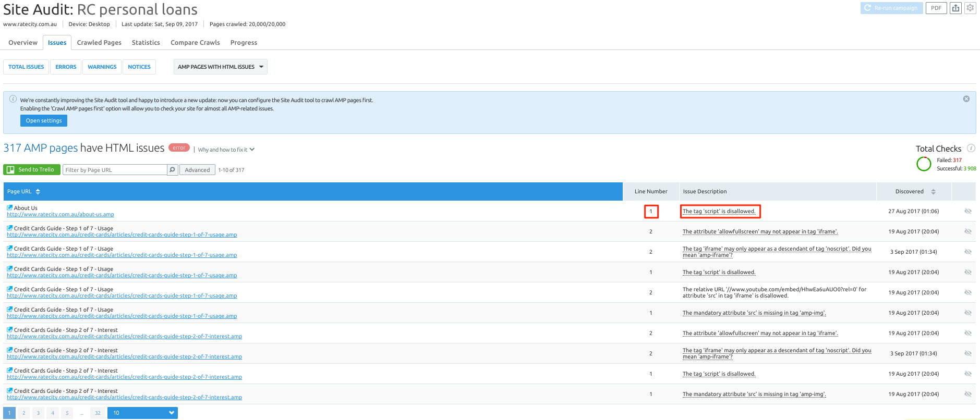The height and width of the screenshot is (420, 980).
Task: Expand 'Why and how to fix it'
Action: click(226, 150)
